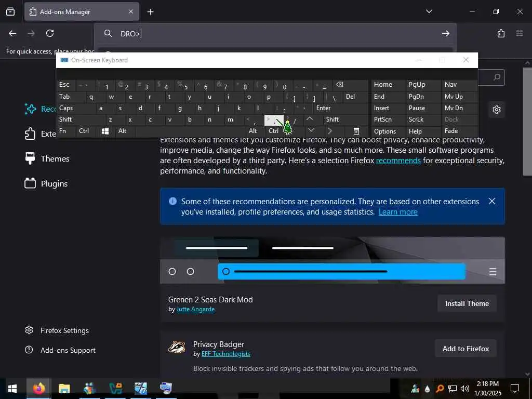
Task: Click the Firefox icon in taskbar
Action: click(38, 388)
